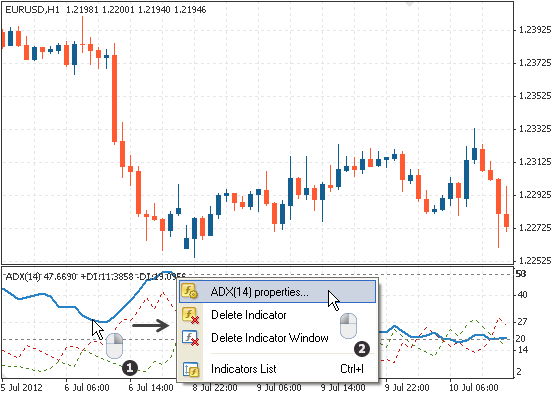This screenshot has width=555, height=398.
Task: Click the 9 Jul 14:00 time label
Action: pos(343,388)
